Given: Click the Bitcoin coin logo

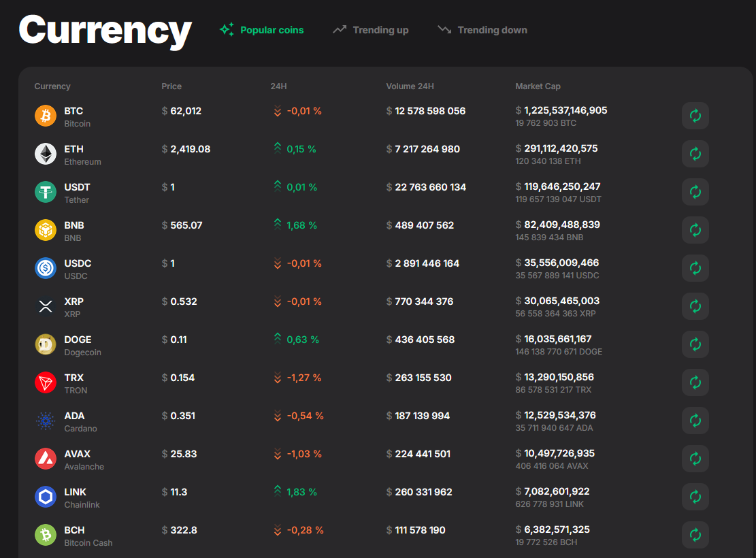Looking at the screenshot, I should [46, 116].
